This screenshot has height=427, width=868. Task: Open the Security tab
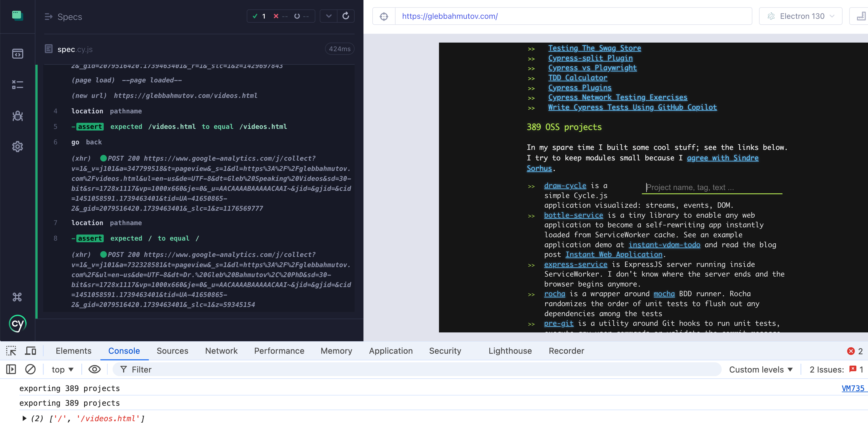pos(445,351)
